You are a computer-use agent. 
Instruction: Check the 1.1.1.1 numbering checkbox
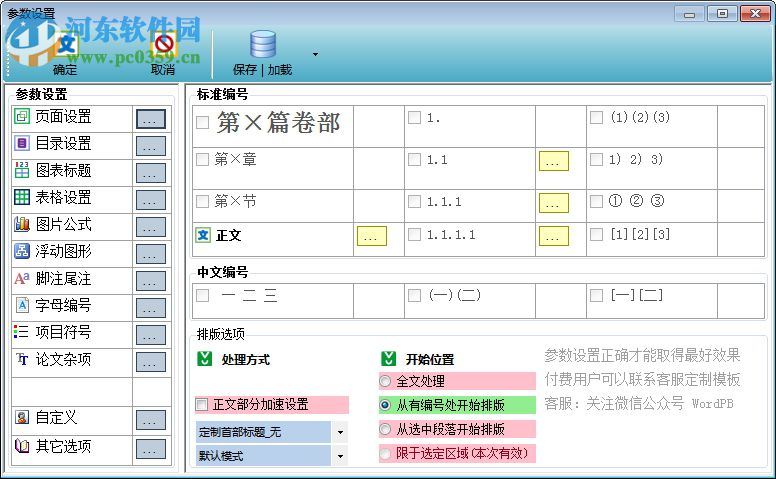tap(414, 234)
